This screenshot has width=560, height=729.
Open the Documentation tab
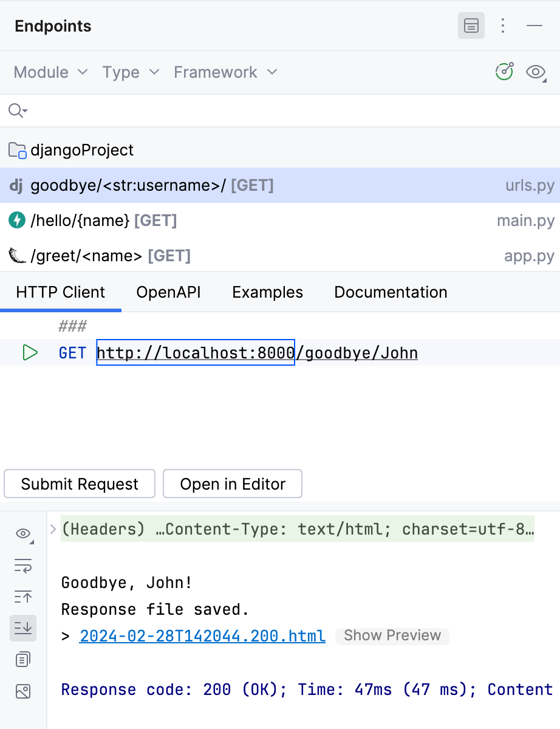(x=391, y=292)
